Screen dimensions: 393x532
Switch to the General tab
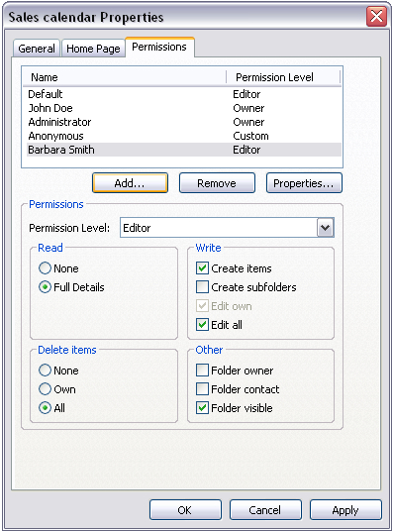pos(37,49)
